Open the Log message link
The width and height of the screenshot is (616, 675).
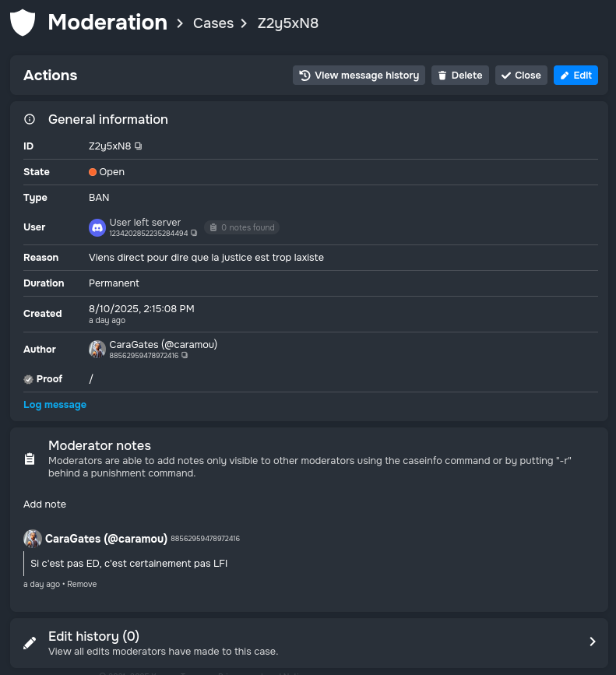[55, 405]
